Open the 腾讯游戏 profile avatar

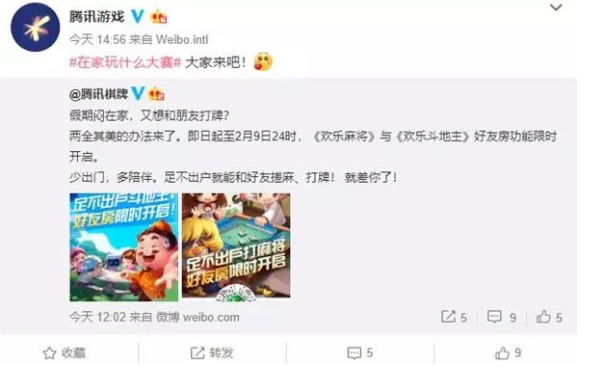point(35,27)
